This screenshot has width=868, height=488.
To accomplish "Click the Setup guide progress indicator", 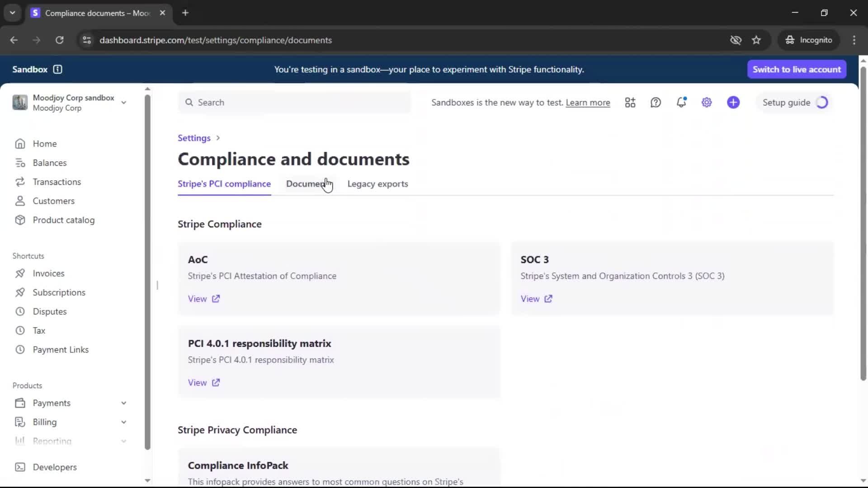I will 821,103.
